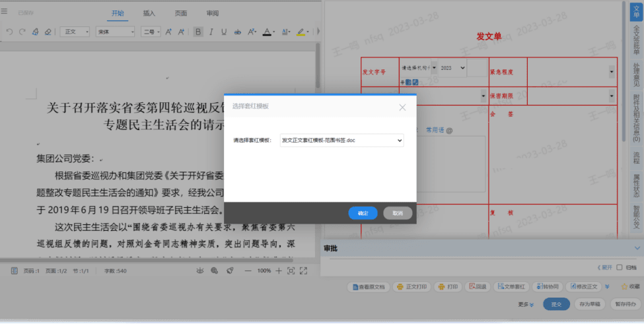
Task: Select the format painter brush icon
Action: point(35,32)
